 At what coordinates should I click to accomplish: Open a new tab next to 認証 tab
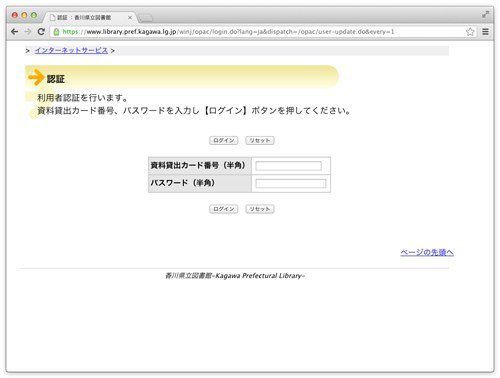point(146,18)
